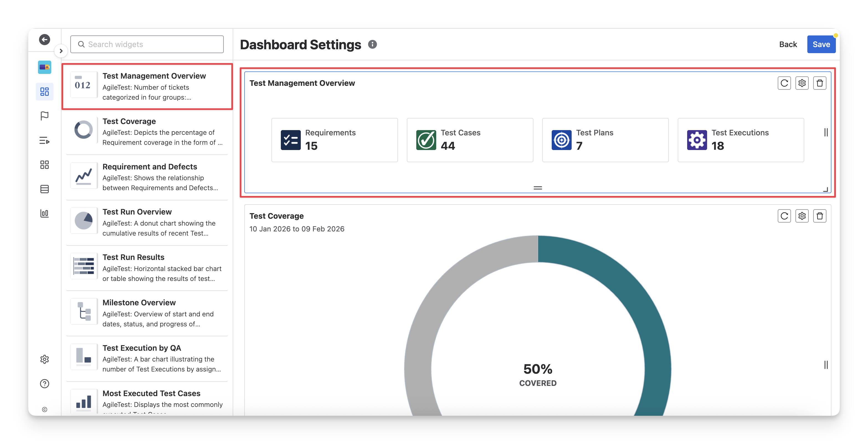Expand the sidebar with chevron arrow
Image resolution: width=868 pixels, height=444 pixels.
[61, 51]
